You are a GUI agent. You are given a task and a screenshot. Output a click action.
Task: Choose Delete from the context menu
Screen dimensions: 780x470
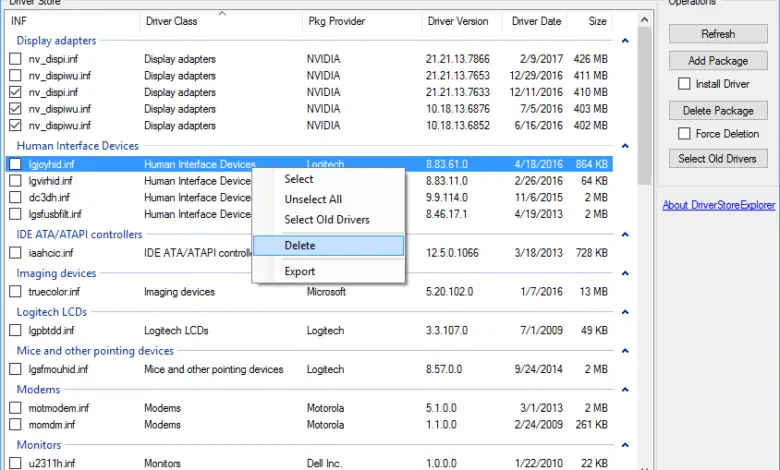[x=299, y=246]
